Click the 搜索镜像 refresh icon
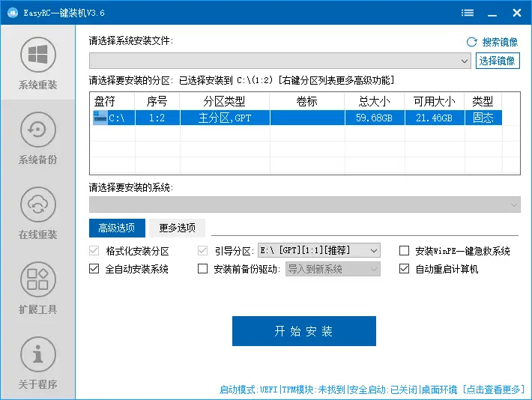Screen dimensions: 532x400 point(471,43)
